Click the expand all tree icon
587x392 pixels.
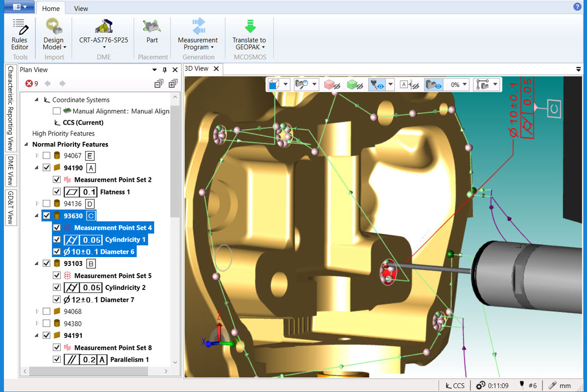[x=172, y=84]
